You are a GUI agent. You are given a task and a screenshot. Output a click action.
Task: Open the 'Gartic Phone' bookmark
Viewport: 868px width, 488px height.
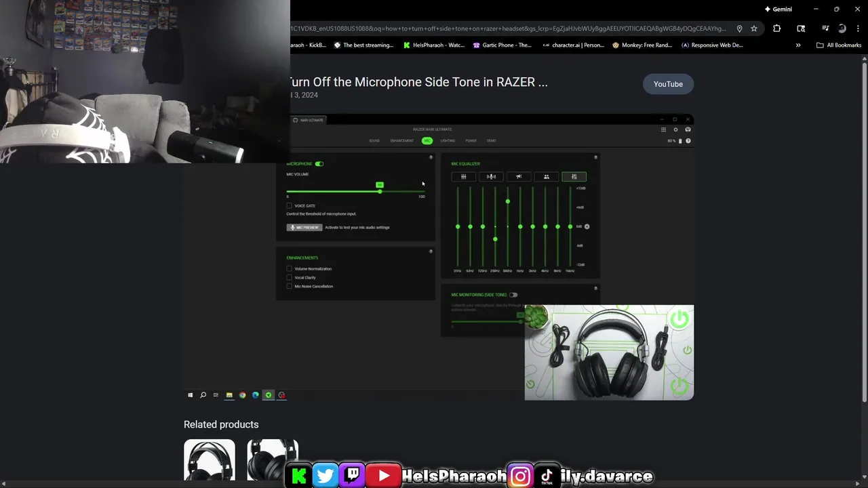tap(502, 45)
